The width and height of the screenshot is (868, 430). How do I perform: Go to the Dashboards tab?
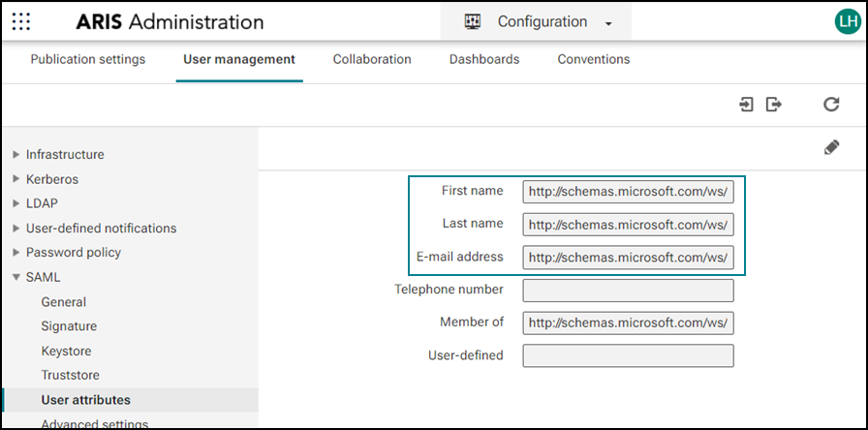(x=484, y=59)
